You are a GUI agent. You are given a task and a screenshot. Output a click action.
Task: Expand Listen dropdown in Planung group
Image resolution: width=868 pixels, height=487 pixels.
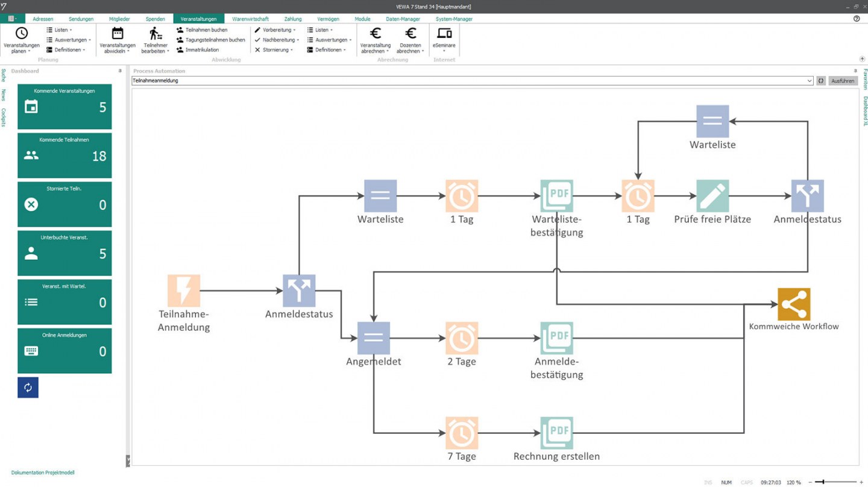coord(59,30)
